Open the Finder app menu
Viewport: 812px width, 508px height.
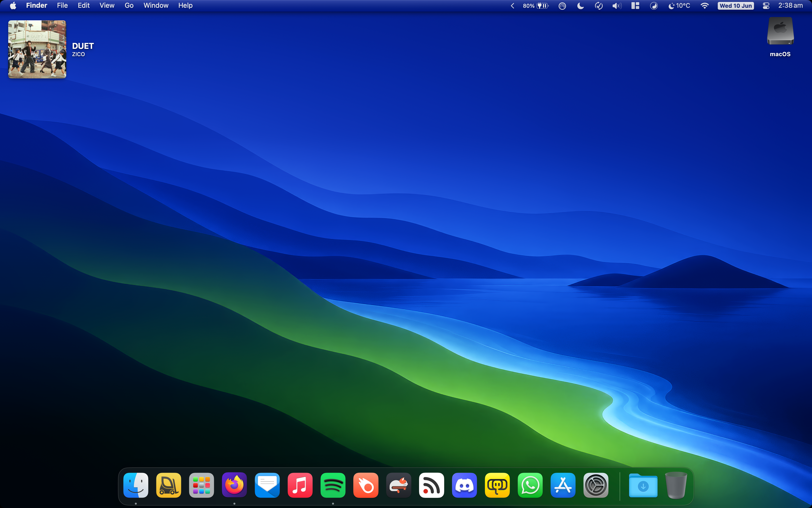pyautogui.click(x=36, y=6)
